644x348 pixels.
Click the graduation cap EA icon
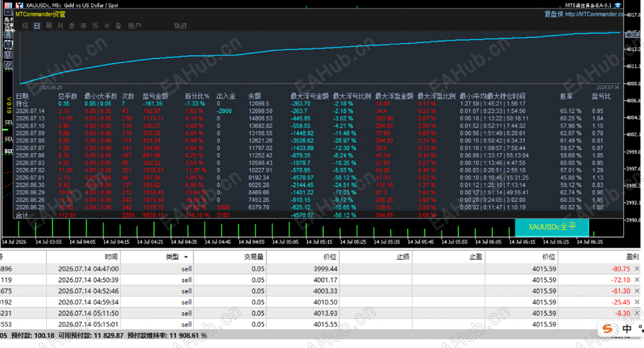point(618,5)
